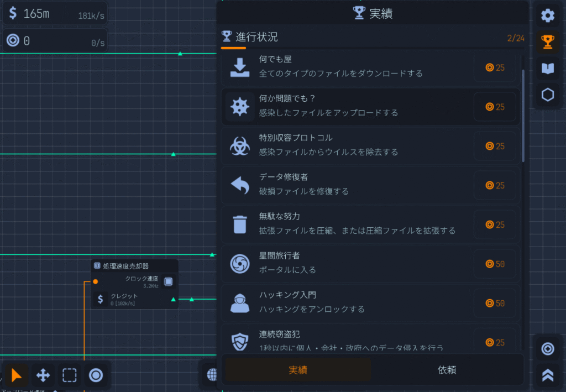
Task: Switch to the 依頼 tab
Action: (x=447, y=370)
